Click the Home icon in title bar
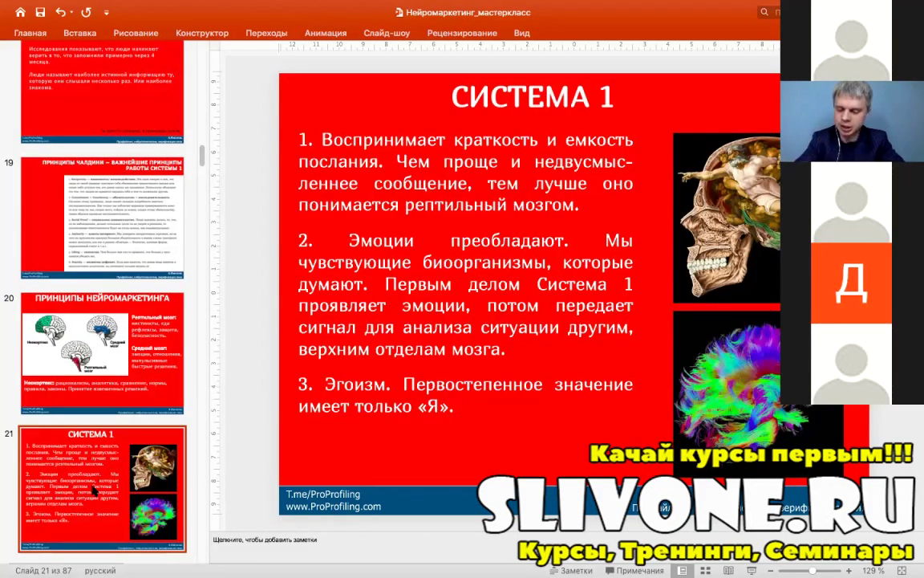Image resolution: width=924 pixels, height=578 pixels. tap(20, 12)
